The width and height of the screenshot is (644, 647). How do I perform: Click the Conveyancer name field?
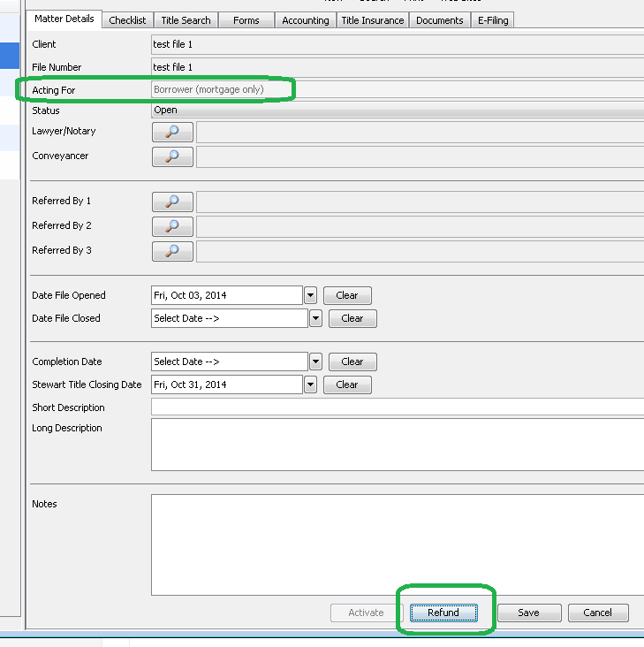pyautogui.click(x=420, y=156)
